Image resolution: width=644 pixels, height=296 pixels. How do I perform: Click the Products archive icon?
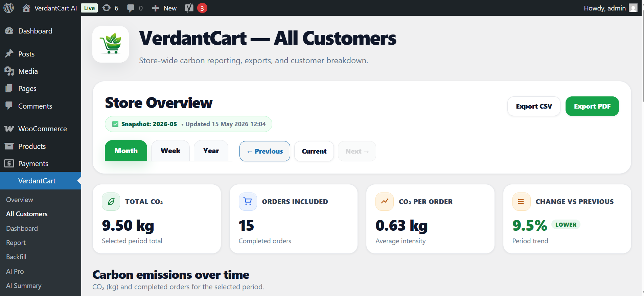click(x=9, y=146)
